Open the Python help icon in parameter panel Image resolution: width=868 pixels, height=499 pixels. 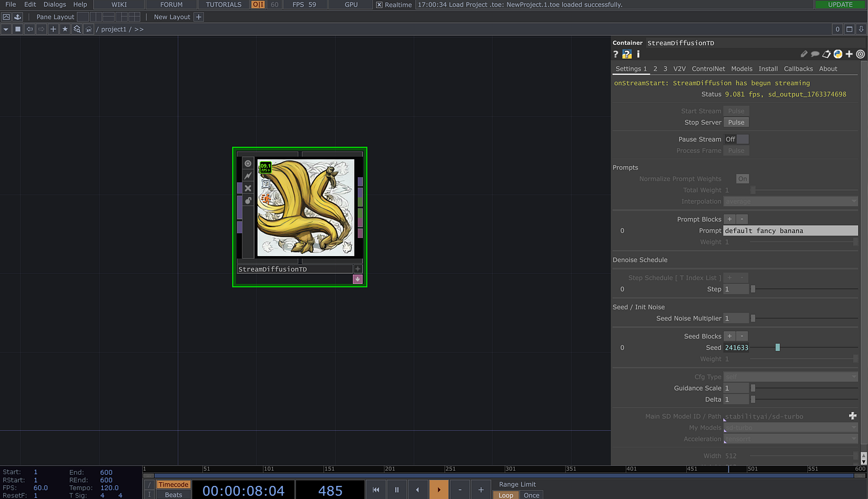coord(627,55)
